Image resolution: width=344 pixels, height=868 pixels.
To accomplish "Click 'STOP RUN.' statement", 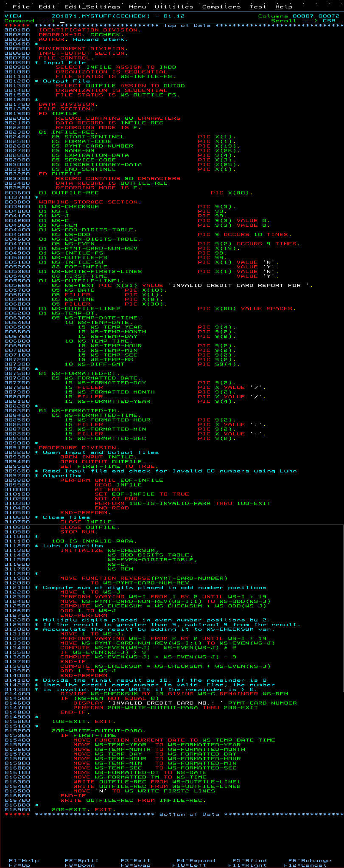I will [x=79, y=531].
